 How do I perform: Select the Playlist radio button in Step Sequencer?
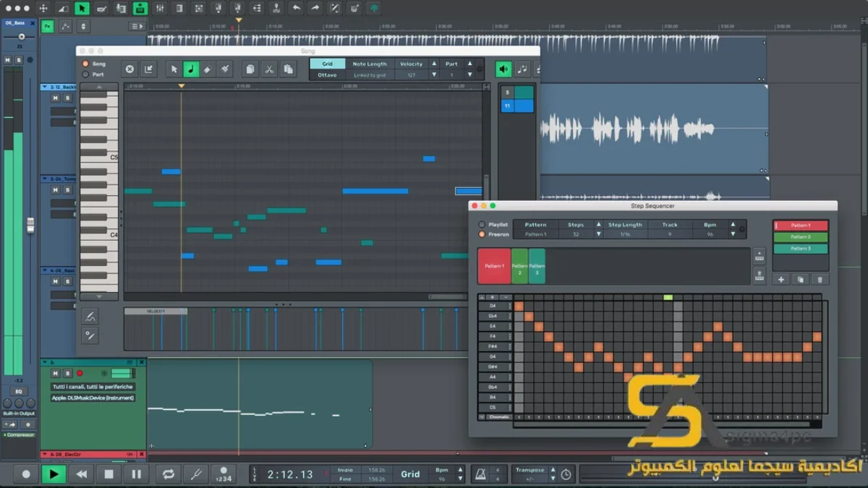point(482,225)
